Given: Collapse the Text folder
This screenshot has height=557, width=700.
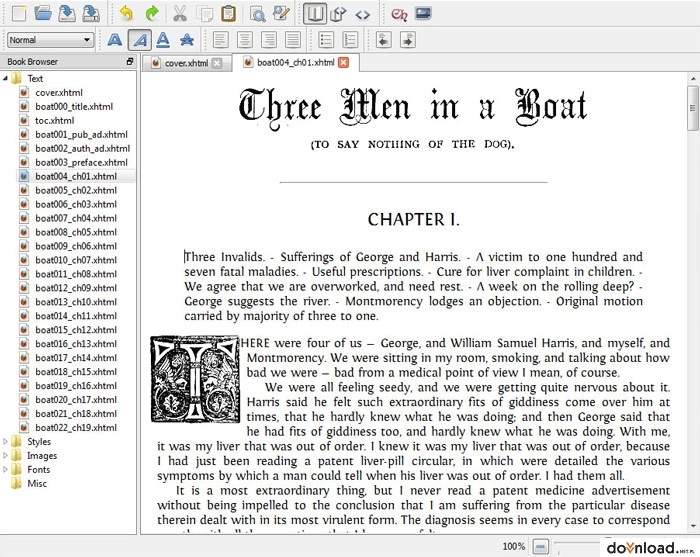Looking at the screenshot, I should tap(5, 79).
